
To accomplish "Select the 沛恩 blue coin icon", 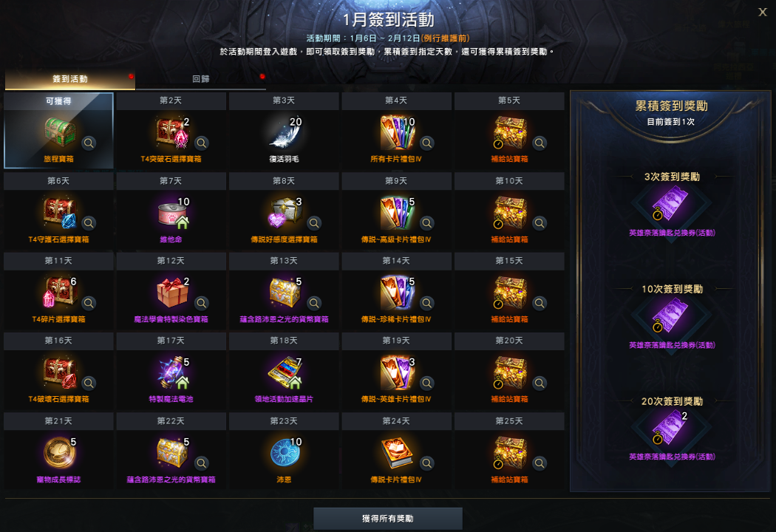I will tap(285, 453).
